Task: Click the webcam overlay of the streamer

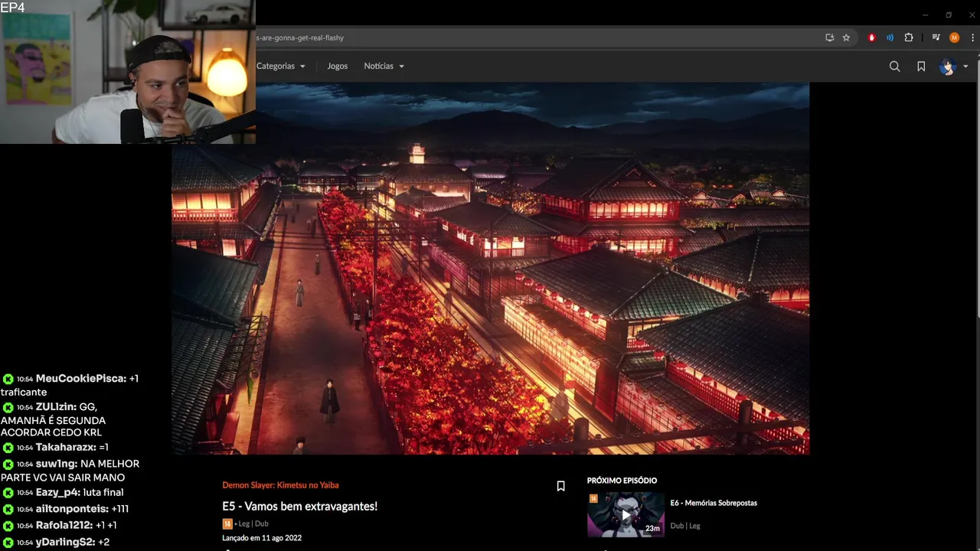Action: 128,72
